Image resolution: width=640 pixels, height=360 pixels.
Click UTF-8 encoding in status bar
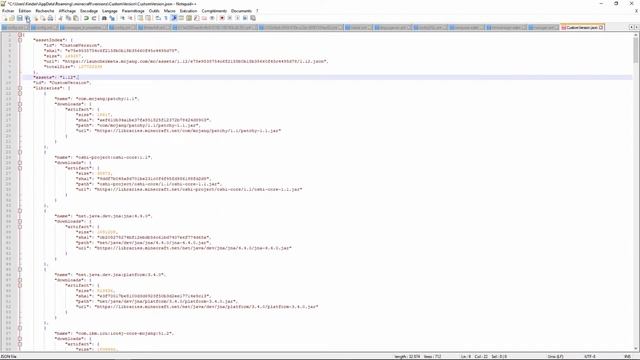[x=589, y=356]
